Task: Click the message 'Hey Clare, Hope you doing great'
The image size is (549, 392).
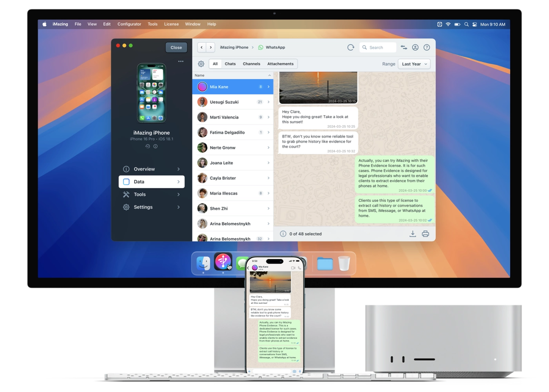Action: (x=318, y=118)
